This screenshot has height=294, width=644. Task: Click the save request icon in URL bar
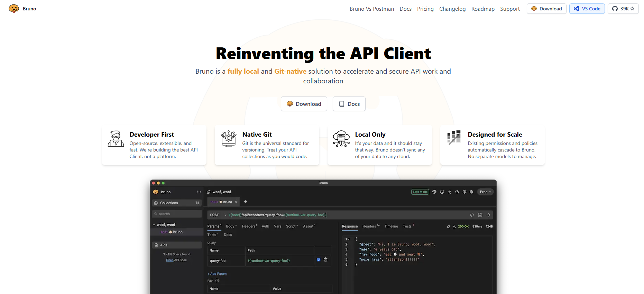click(x=480, y=215)
